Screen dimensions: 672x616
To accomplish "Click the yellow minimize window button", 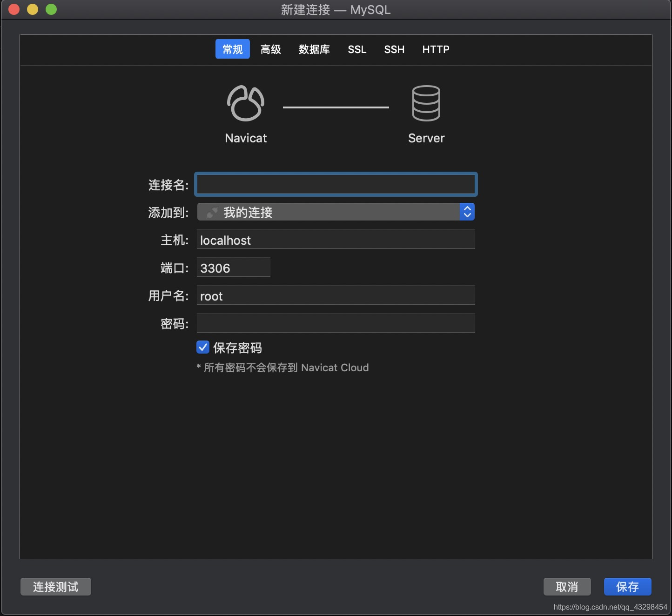I will [x=33, y=9].
